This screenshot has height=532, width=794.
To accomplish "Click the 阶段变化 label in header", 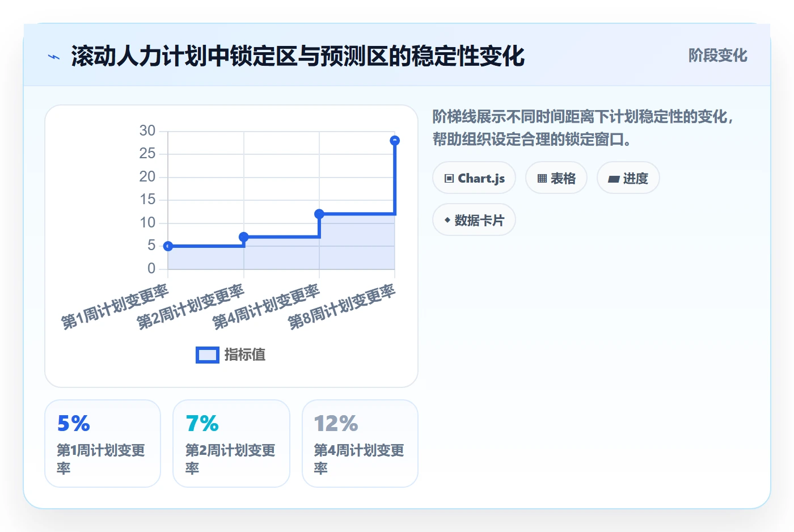I will coord(717,56).
